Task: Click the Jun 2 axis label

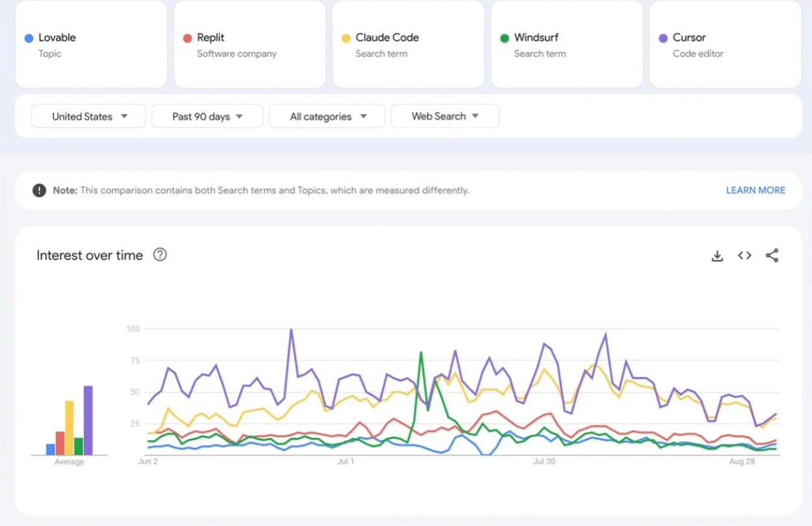Action: tap(148, 462)
